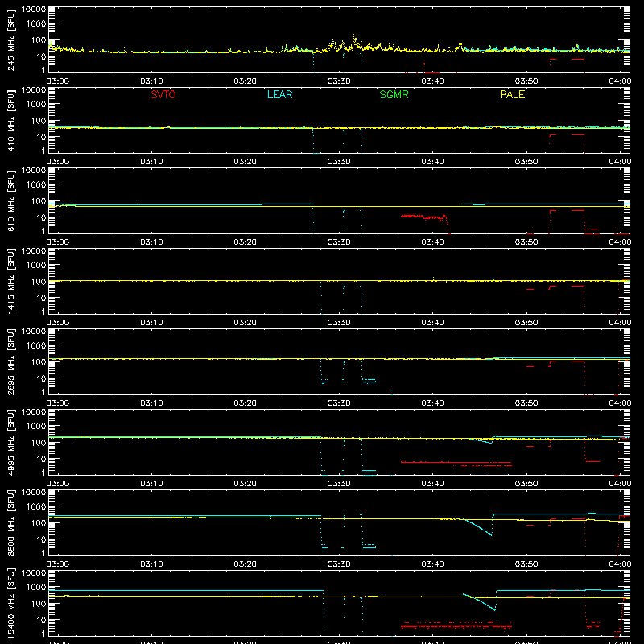
Task: Click the 03:50 tick label under 410 MHz plot
Action: click(x=526, y=162)
